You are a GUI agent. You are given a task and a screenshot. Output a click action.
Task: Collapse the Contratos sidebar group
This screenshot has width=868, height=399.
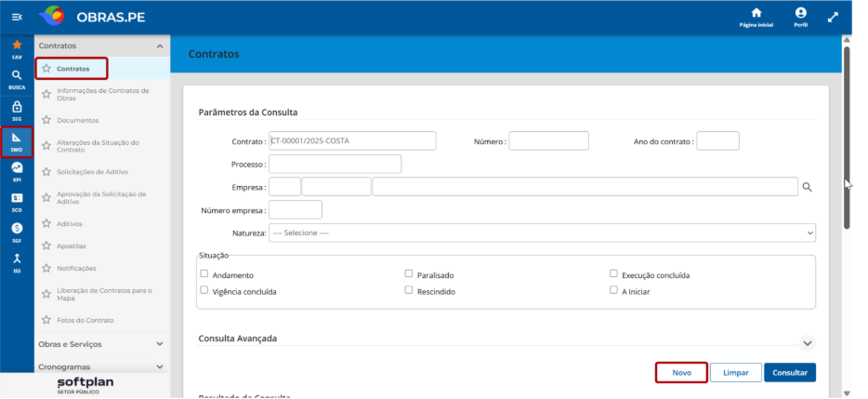160,46
